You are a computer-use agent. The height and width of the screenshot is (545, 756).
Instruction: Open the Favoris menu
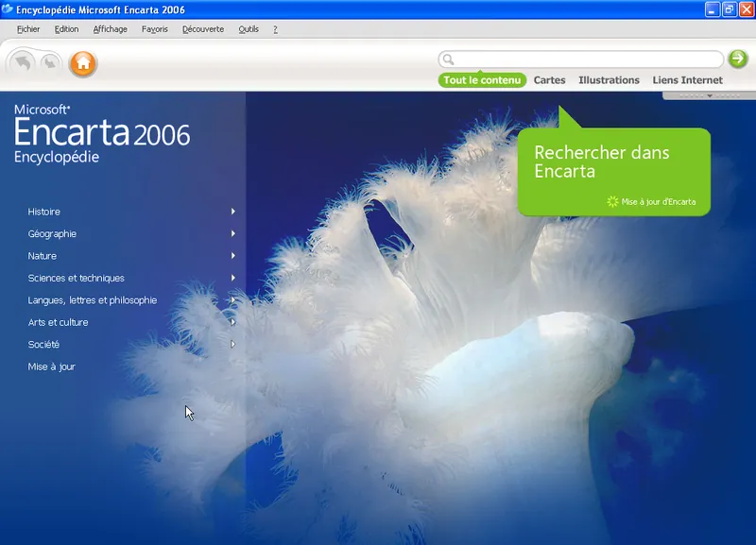tap(155, 29)
